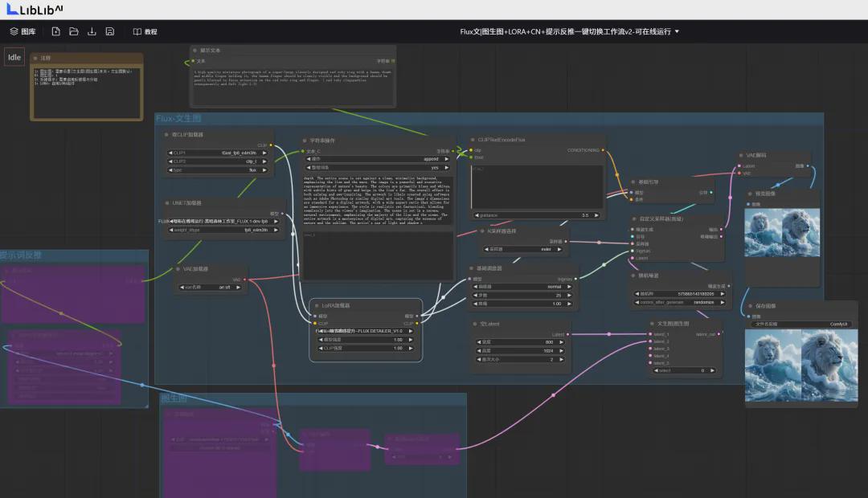Screen dimensions: 868x498
Task: Collapse the VAE解码 node via its dot
Action: click(743, 155)
